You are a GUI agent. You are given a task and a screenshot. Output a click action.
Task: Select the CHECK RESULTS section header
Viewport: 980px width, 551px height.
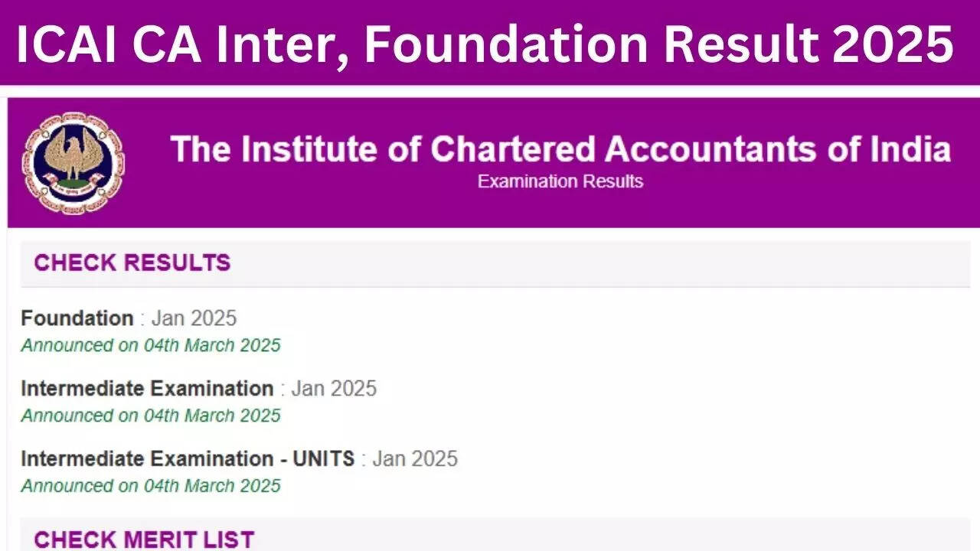point(132,263)
